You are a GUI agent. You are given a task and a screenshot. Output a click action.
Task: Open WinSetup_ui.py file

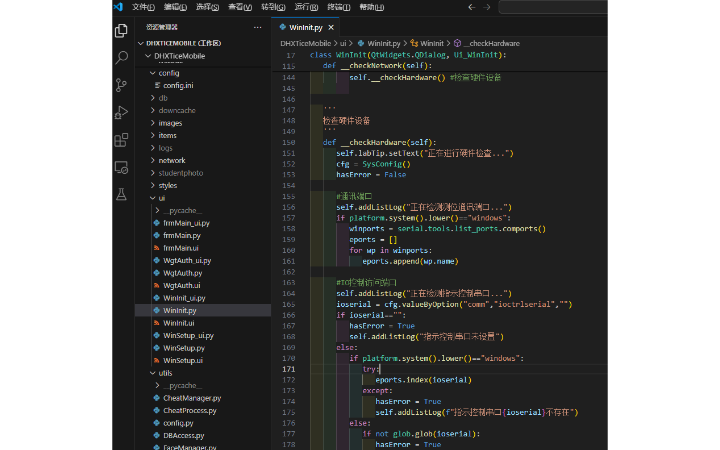click(x=203, y=335)
